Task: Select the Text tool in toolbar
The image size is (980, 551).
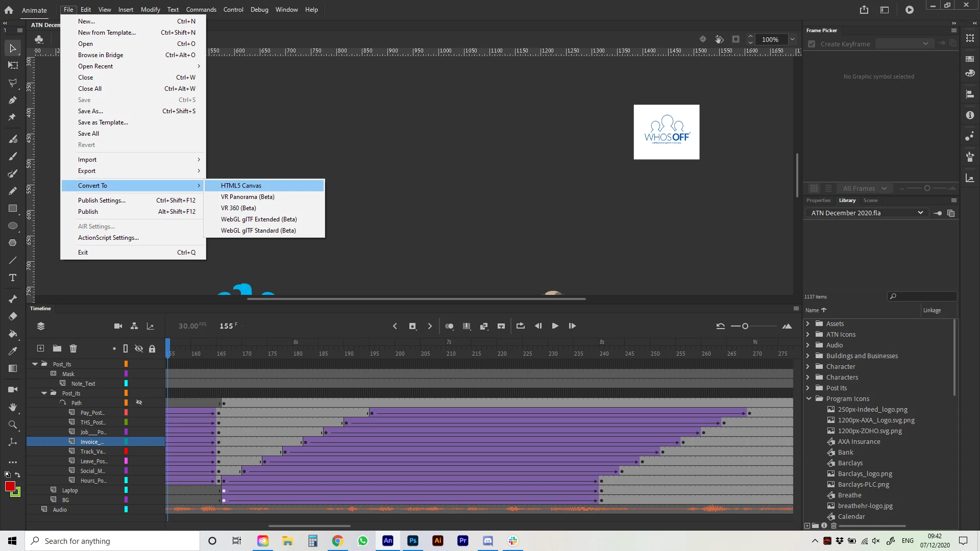Action: click(13, 278)
